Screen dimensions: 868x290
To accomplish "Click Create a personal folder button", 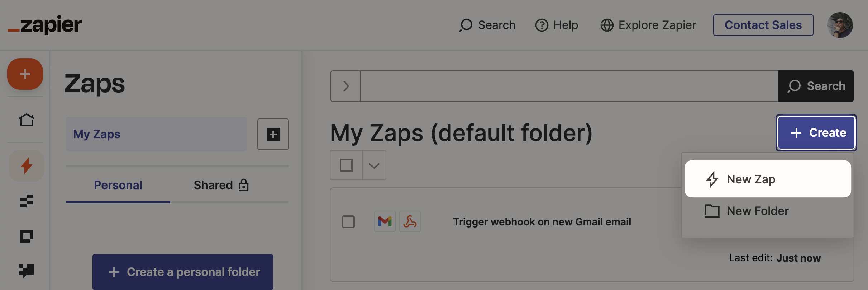I will (x=183, y=272).
